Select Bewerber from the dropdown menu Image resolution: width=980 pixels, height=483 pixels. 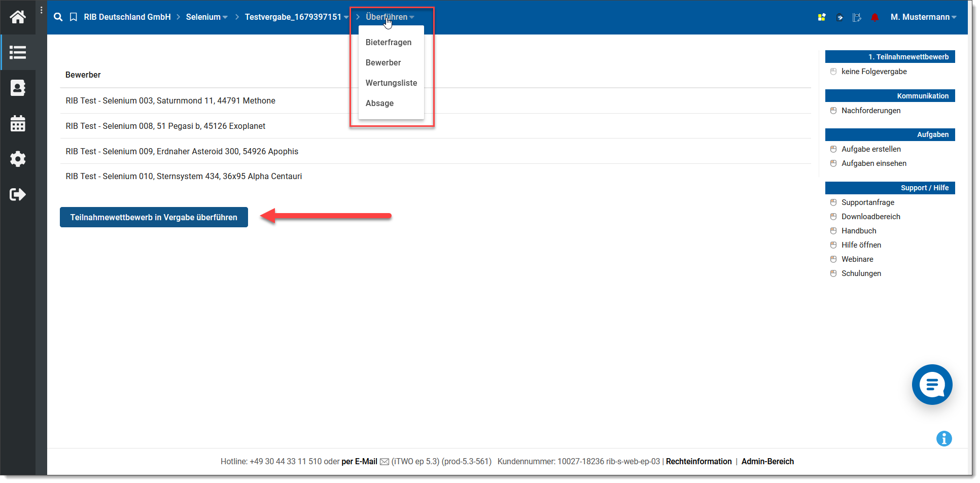click(x=383, y=63)
